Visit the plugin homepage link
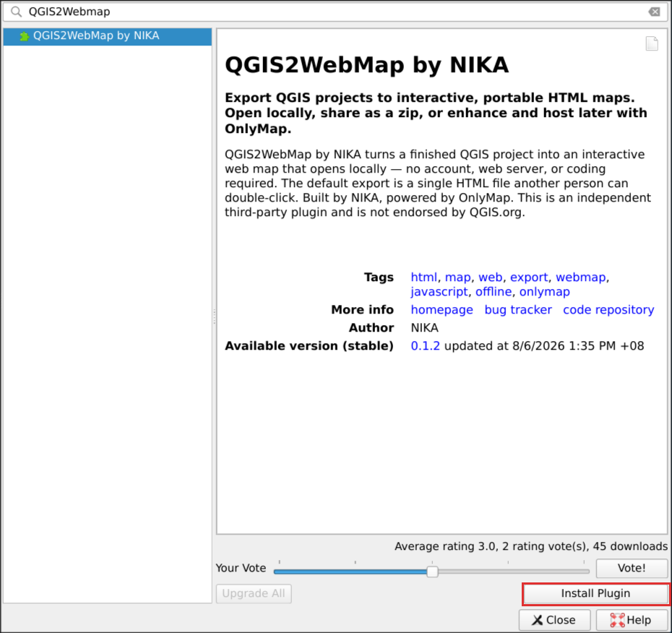Viewport: 672px width, 633px height. [x=441, y=310]
